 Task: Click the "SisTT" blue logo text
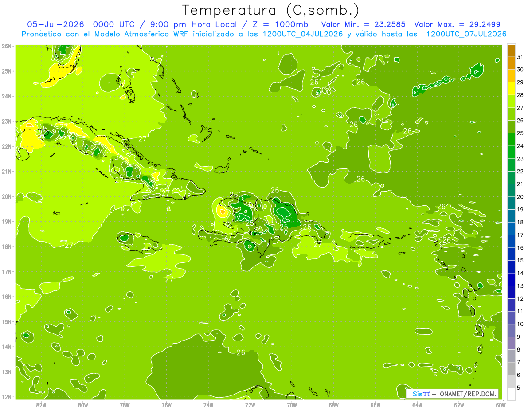coord(421,394)
